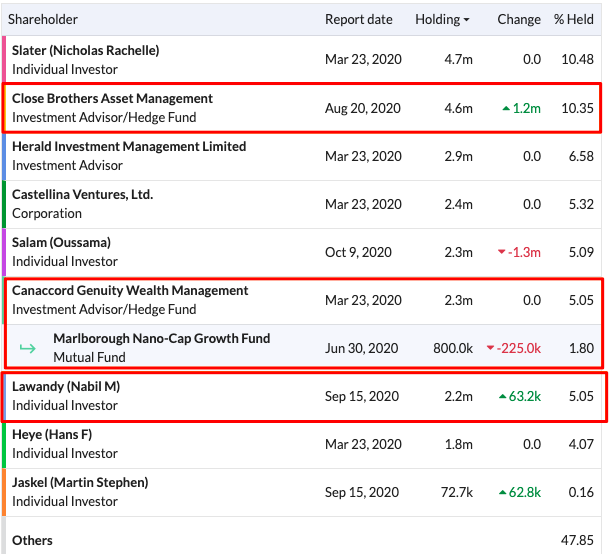Click the green up arrow next to 63.2k
Viewport: 609px width, 554px height.
(503, 396)
